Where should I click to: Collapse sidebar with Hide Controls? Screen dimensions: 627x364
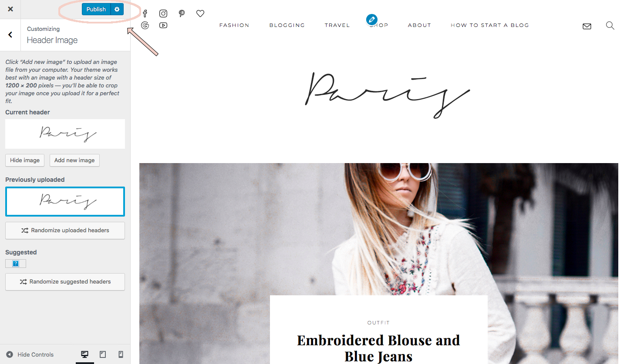(x=30, y=354)
